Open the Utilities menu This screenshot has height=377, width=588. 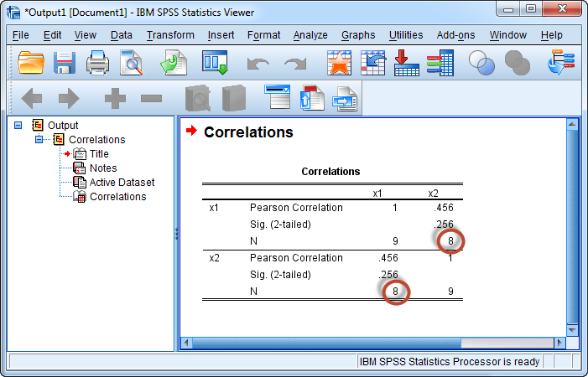tap(406, 35)
